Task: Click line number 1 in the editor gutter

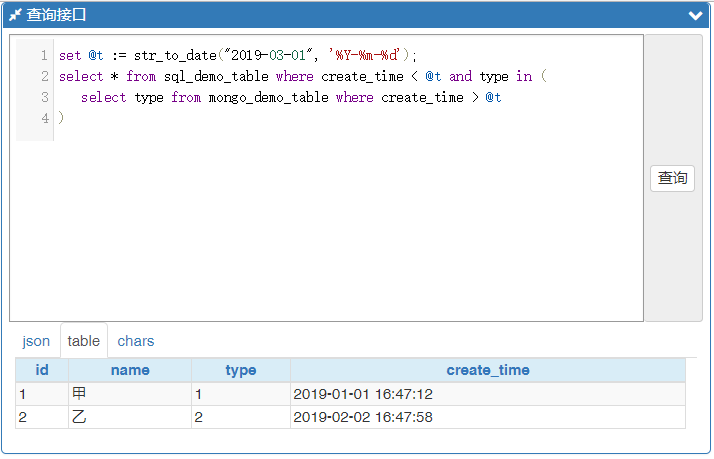Action: (x=44, y=55)
